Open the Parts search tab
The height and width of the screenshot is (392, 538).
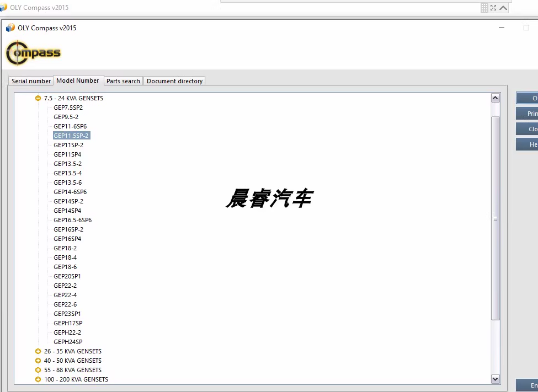[x=123, y=81]
